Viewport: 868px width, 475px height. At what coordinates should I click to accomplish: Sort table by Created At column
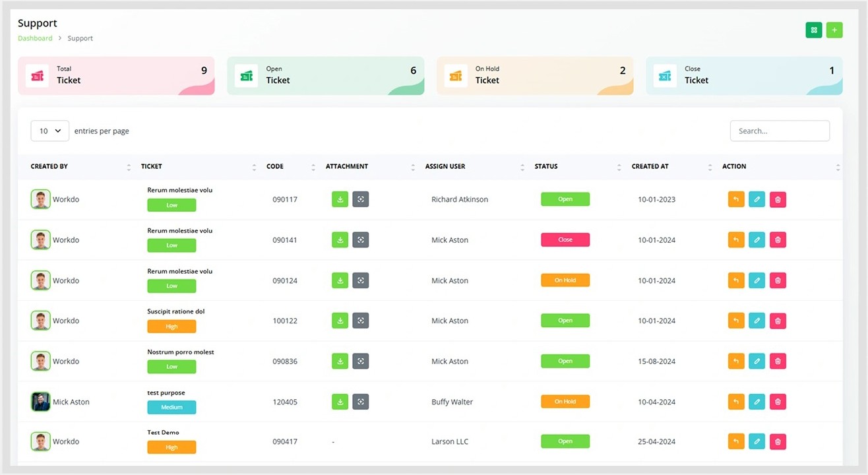710,167
